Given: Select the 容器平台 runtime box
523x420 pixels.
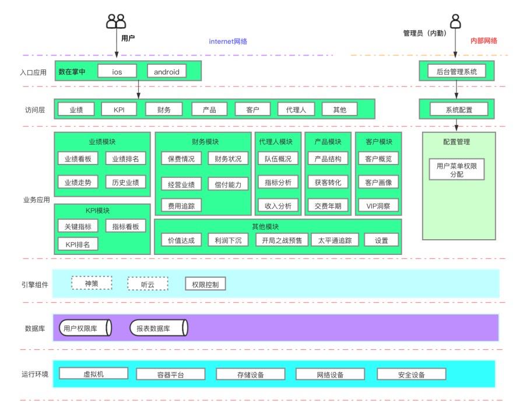Looking at the screenshot, I should point(167,374).
